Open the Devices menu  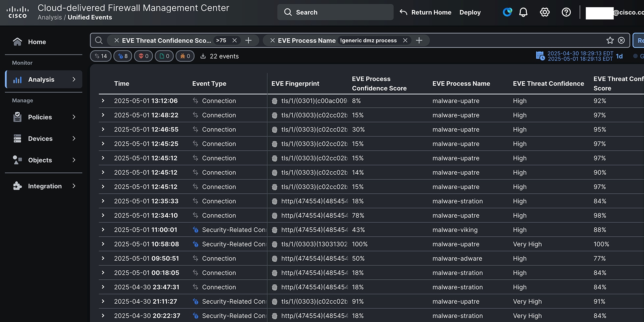click(x=44, y=139)
